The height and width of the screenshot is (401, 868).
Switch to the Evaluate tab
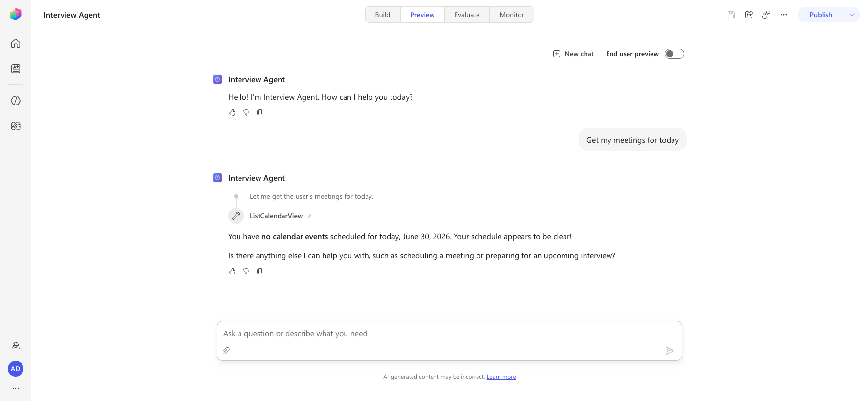coord(467,15)
